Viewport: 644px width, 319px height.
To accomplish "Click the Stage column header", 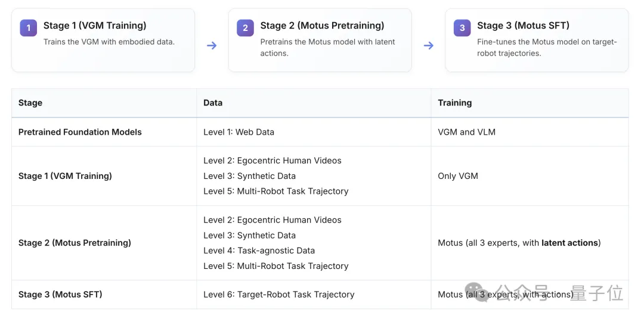I will (30, 103).
